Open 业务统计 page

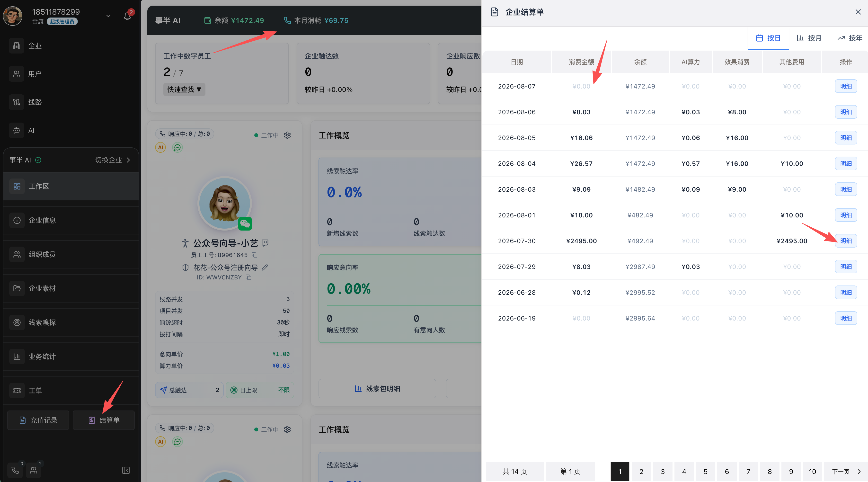71,357
